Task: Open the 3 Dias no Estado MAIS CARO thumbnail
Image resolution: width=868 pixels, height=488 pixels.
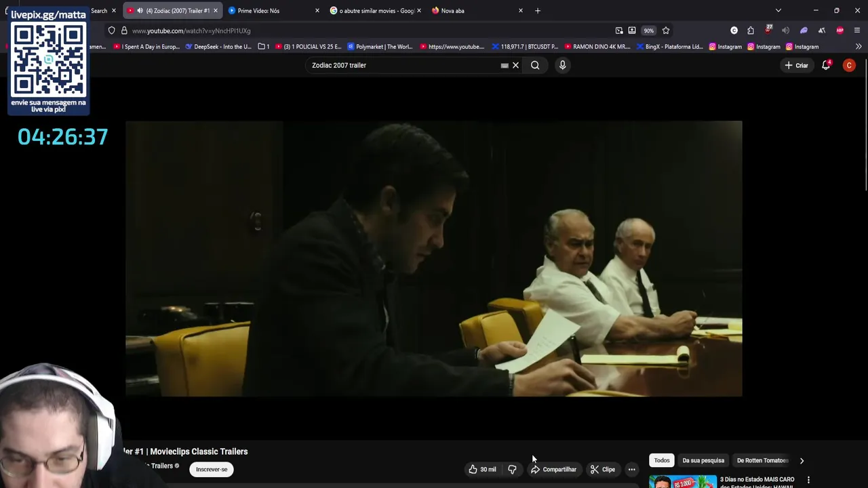Action: click(683, 481)
